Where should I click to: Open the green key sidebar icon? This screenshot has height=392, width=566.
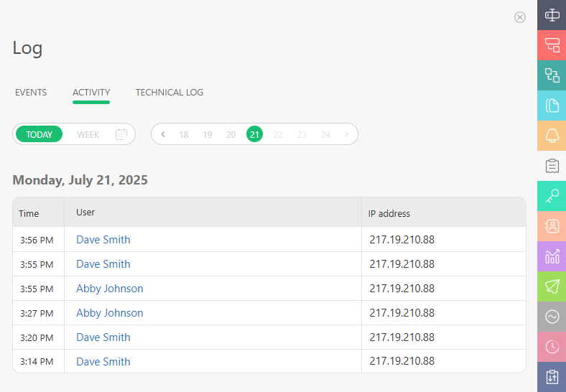[x=552, y=196]
